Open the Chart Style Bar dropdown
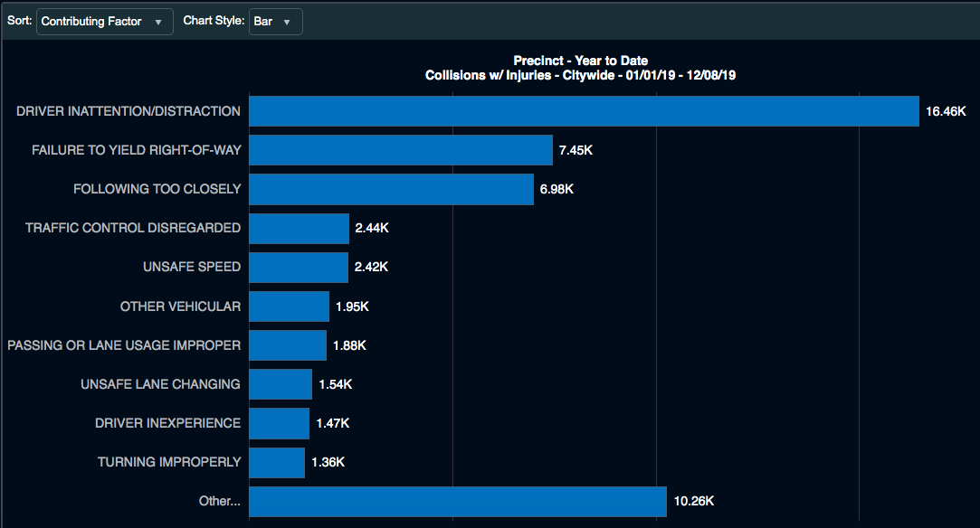The width and height of the screenshot is (980, 528). (x=276, y=22)
